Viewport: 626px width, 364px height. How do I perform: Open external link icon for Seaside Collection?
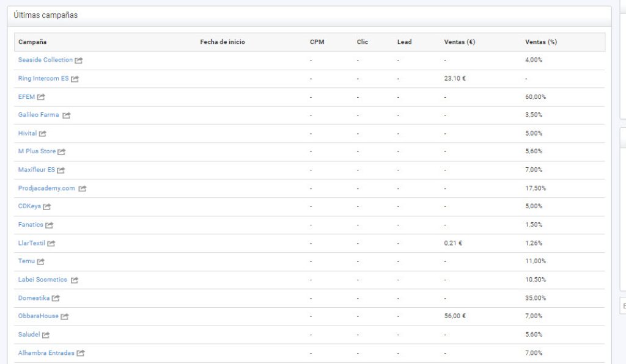point(79,60)
